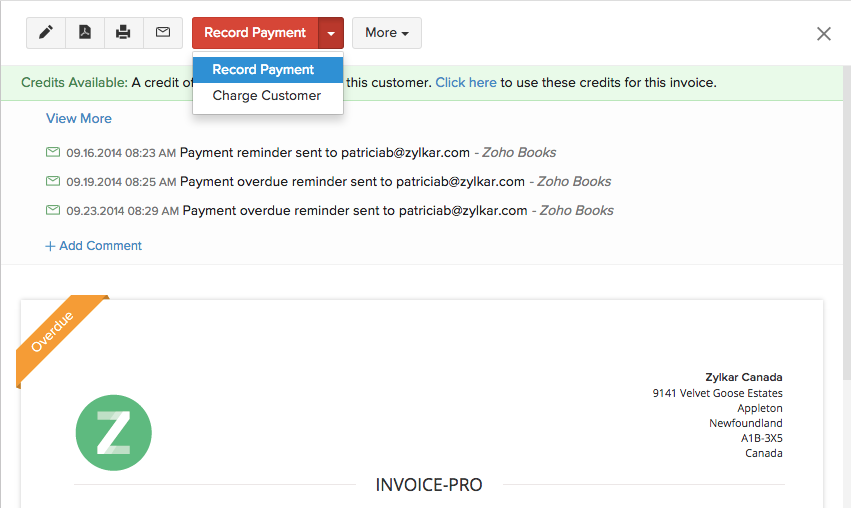The height and width of the screenshot is (508, 851).
Task: Click the 'Credits Available:' label
Action: (74, 82)
